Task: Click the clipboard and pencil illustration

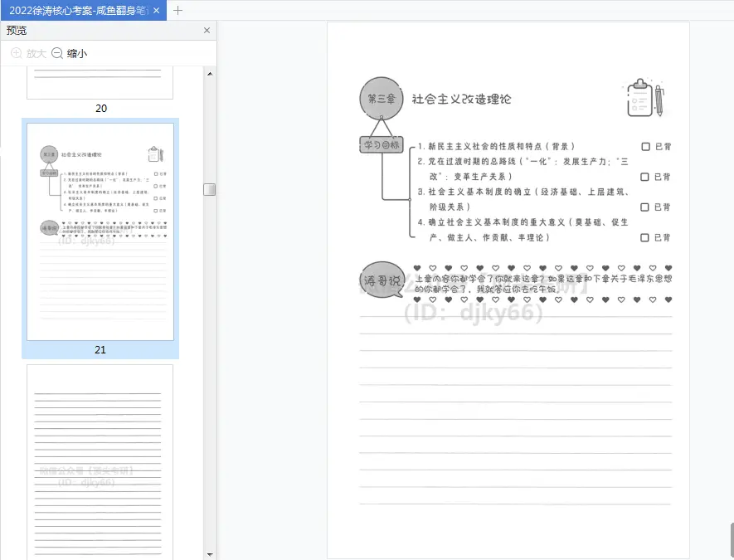Action: [x=646, y=98]
